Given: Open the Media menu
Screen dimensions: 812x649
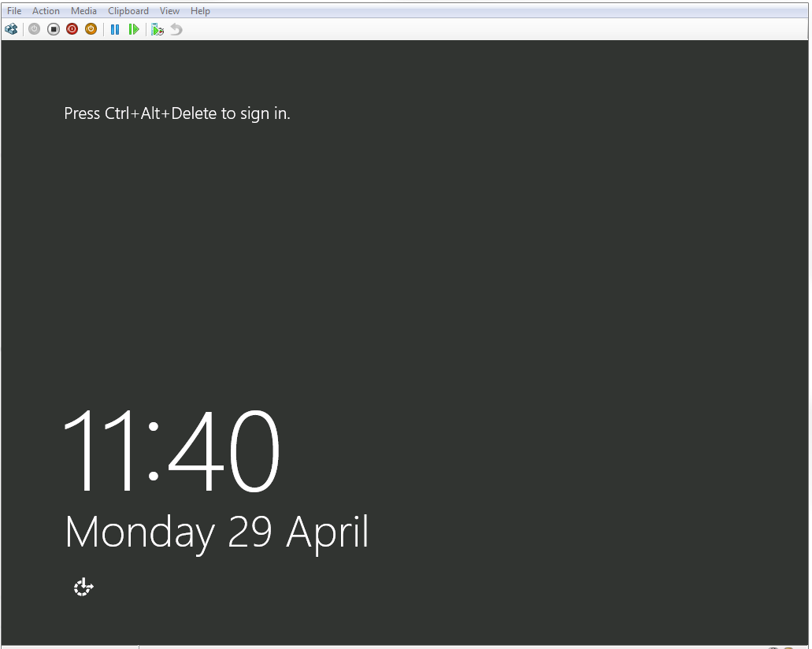Looking at the screenshot, I should 83,11.
